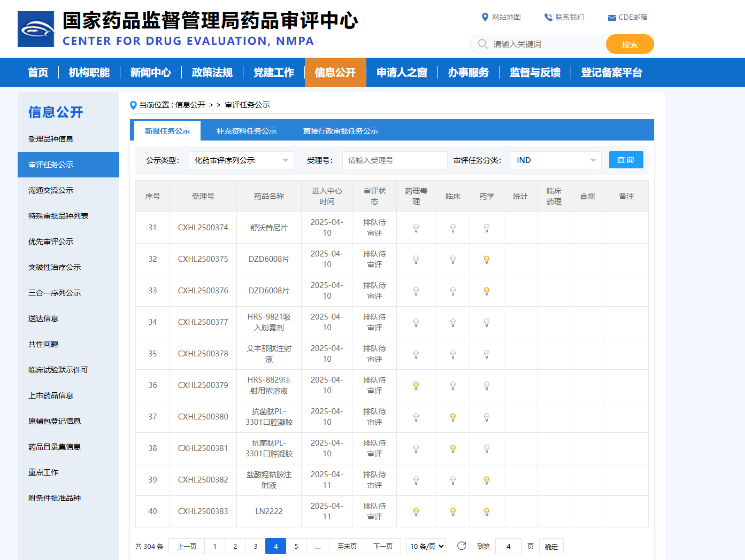This screenshot has height=560, width=745.
Task: Click the CDE mailbox envelope icon
Action: pos(612,18)
